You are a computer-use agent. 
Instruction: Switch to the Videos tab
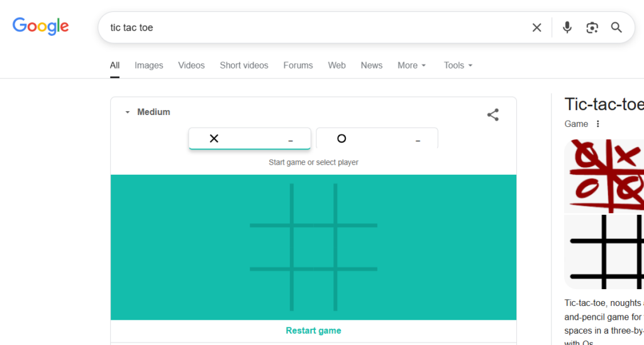point(191,65)
